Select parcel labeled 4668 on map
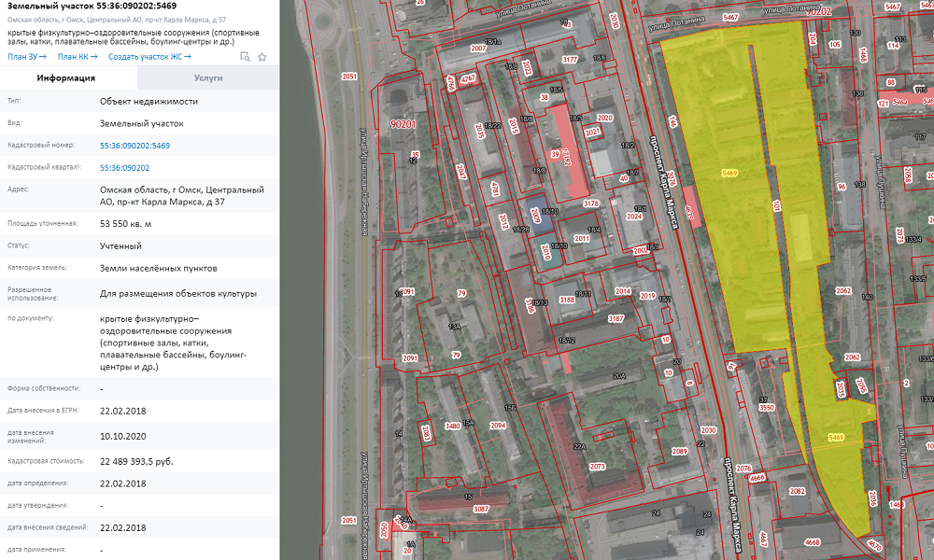The height and width of the screenshot is (560, 934). pyautogui.click(x=813, y=541)
